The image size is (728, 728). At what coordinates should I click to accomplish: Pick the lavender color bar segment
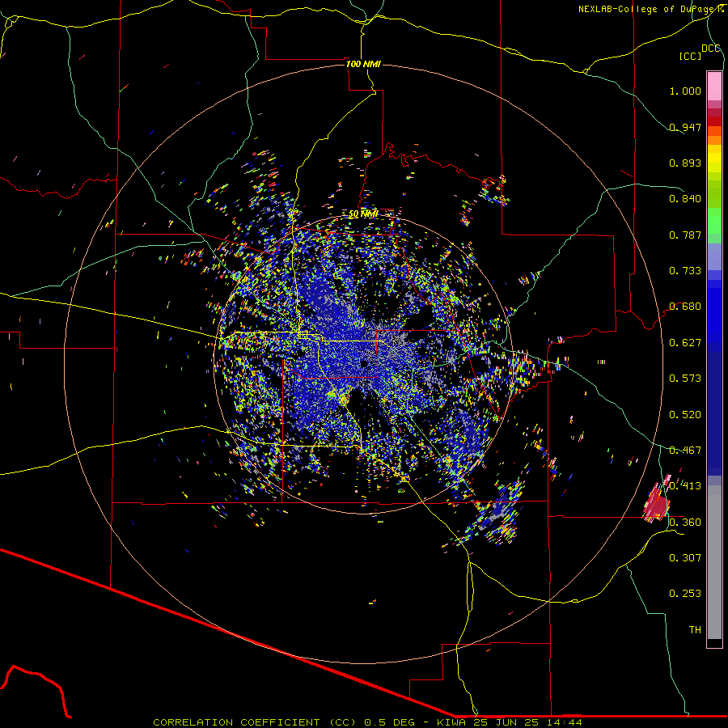point(714,256)
